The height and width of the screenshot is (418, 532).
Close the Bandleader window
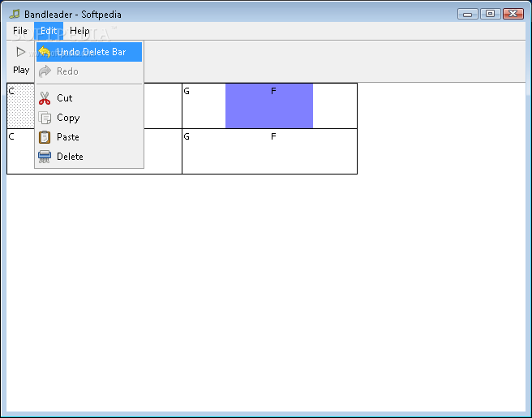[513, 14]
